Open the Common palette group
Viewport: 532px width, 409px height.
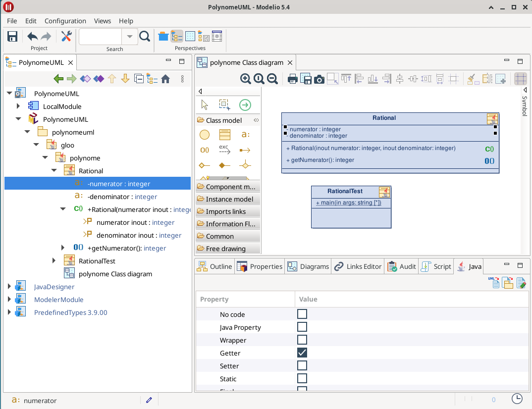click(228, 236)
